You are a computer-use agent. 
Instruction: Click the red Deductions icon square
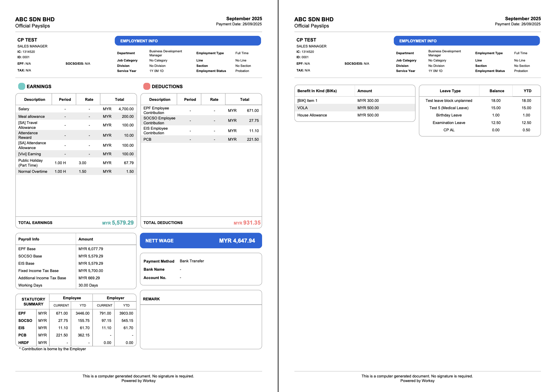point(147,86)
